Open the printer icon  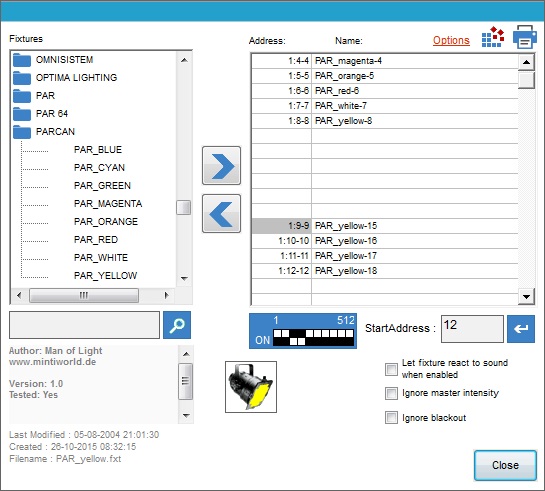pyautogui.click(x=525, y=37)
